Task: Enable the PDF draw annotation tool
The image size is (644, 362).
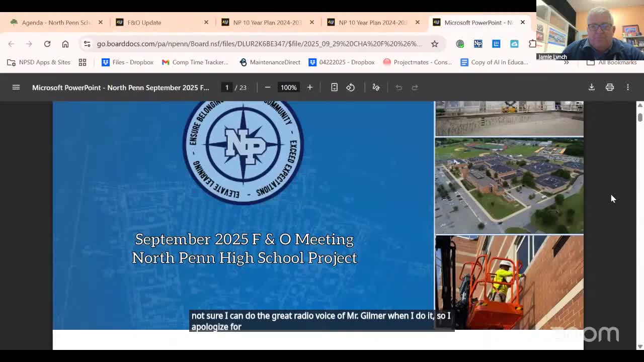Action: (376, 87)
